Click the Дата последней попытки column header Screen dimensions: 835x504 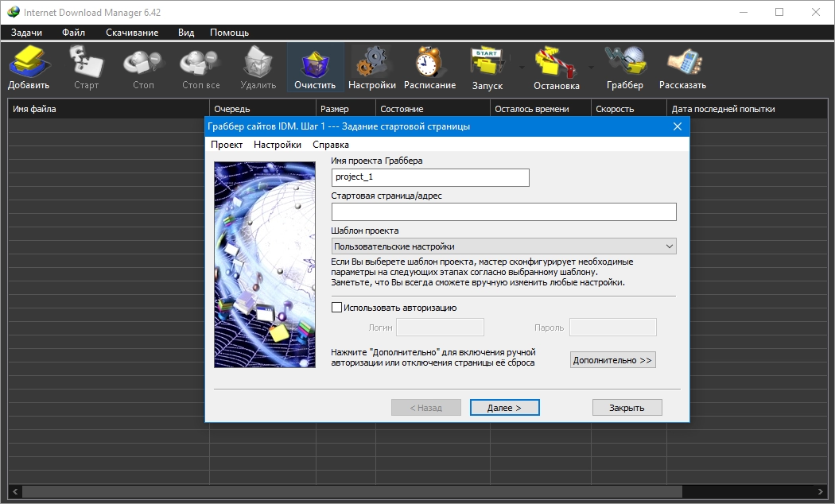[747, 109]
